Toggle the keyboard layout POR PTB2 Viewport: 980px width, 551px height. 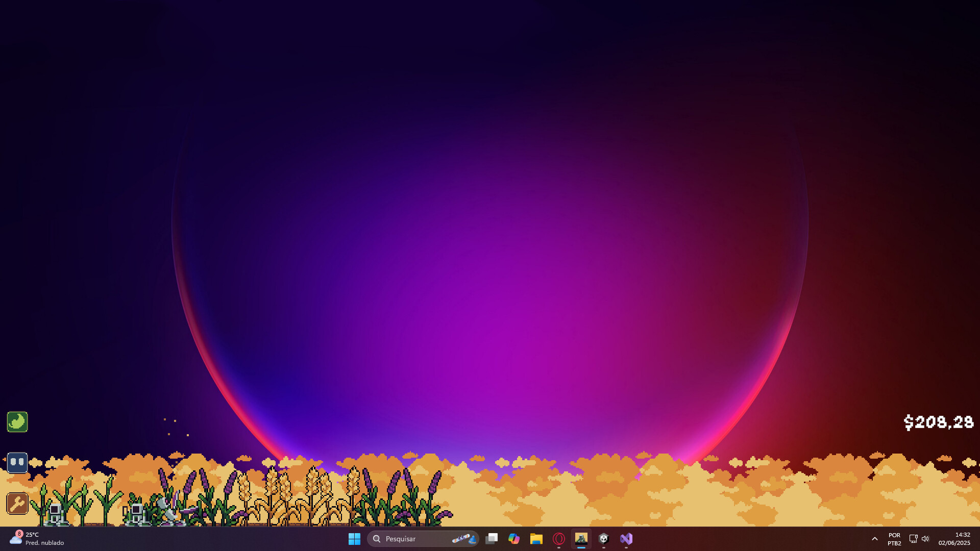(894, 538)
